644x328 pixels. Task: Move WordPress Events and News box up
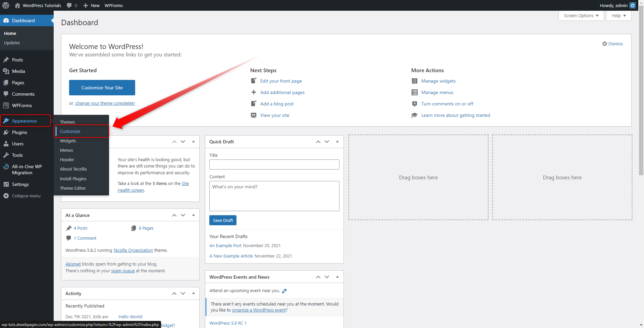(318, 277)
